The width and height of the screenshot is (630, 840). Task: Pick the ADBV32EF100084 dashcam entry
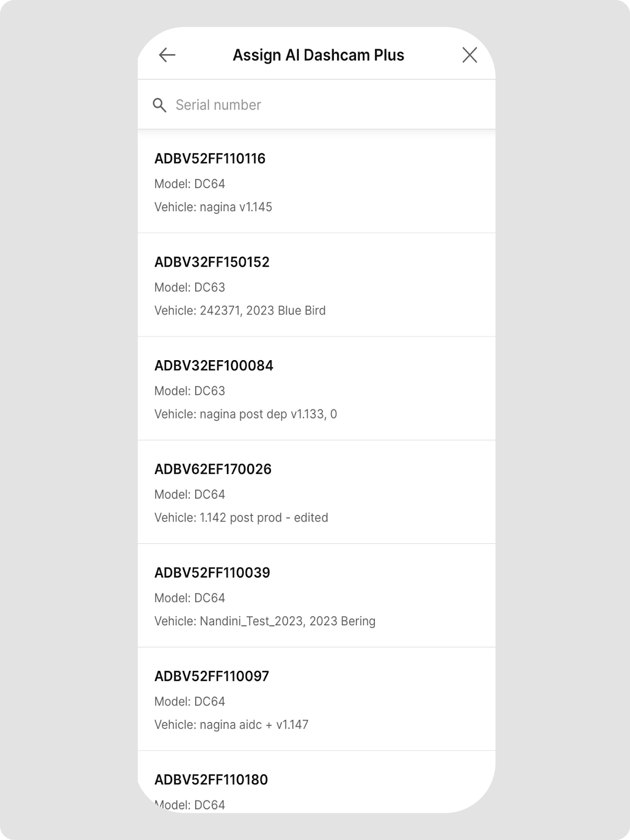click(214, 365)
